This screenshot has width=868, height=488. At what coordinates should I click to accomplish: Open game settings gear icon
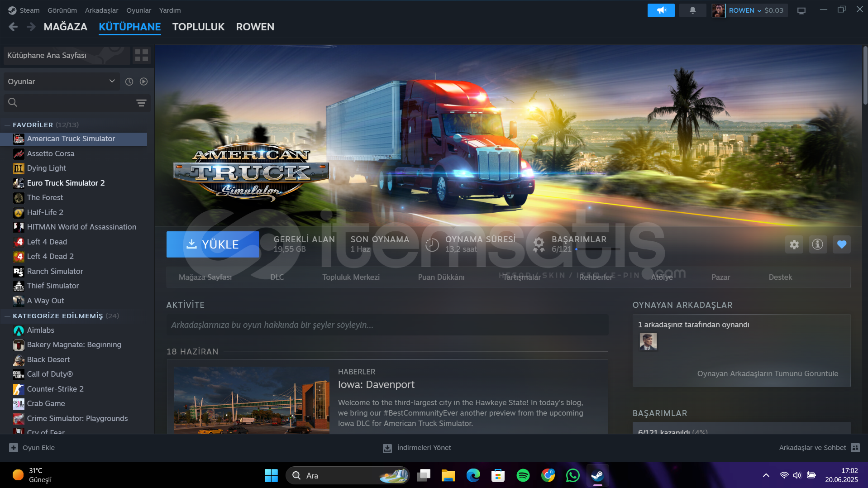[794, 244]
